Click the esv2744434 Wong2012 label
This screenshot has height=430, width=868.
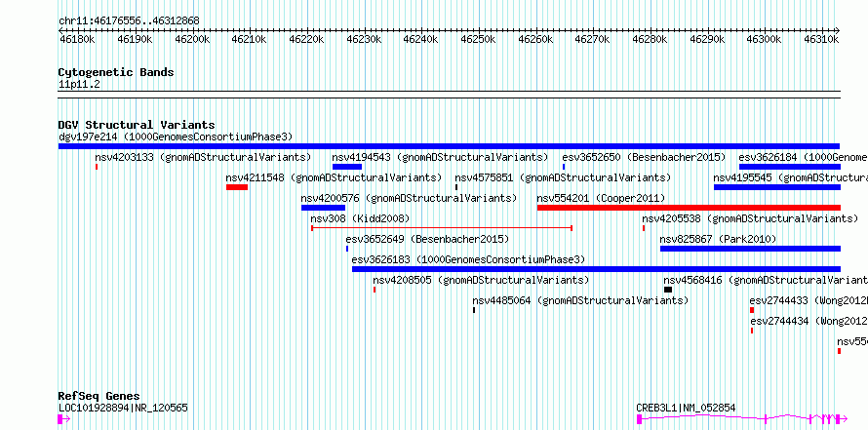pos(809,321)
